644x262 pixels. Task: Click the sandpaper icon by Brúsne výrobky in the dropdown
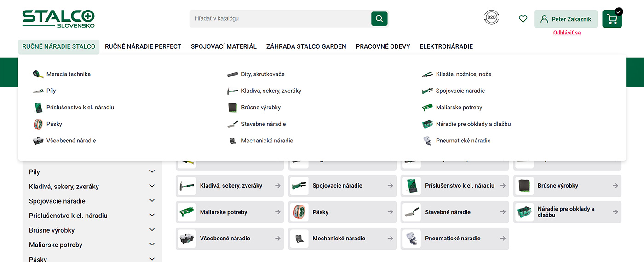coord(233,108)
